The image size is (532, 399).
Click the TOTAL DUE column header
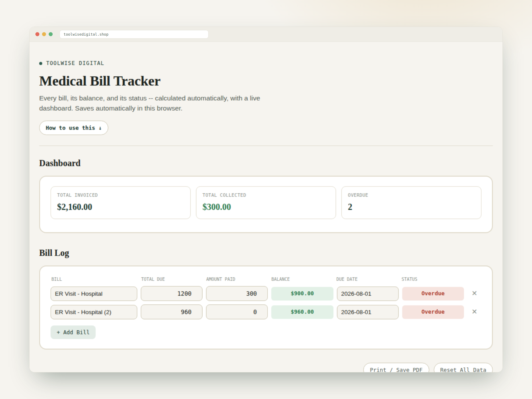point(153,279)
